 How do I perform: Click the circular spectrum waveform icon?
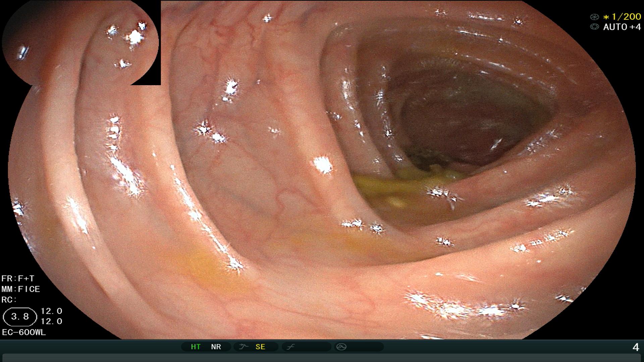click(341, 347)
